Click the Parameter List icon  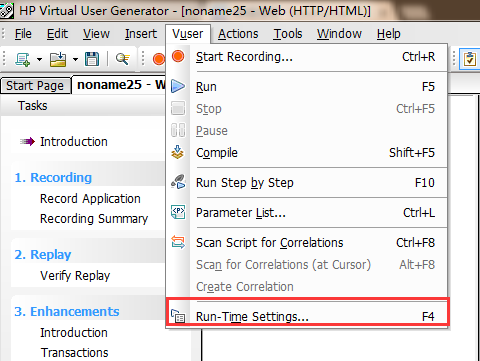tap(178, 212)
